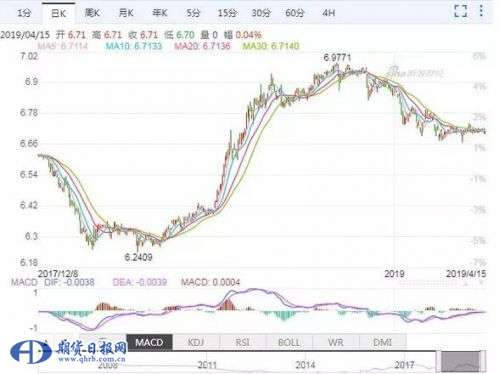Switch to the 年K yearly chart tab
The height and width of the screenshot is (374, 499).
point(160,13)
